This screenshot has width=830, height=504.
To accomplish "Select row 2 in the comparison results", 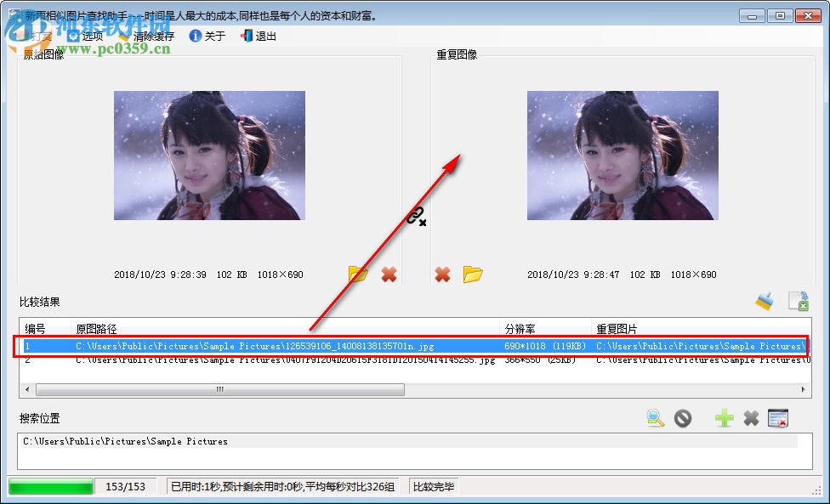I will point(255,360).
